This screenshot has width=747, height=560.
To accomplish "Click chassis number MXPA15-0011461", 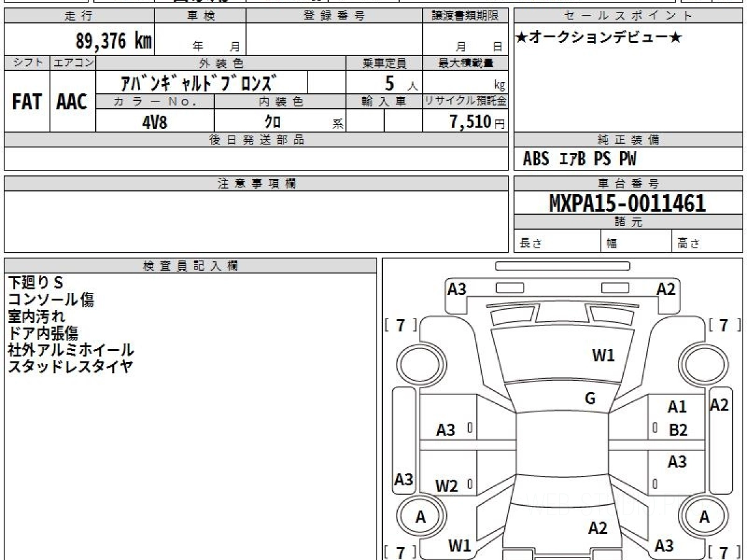I will tap(627, 203).
